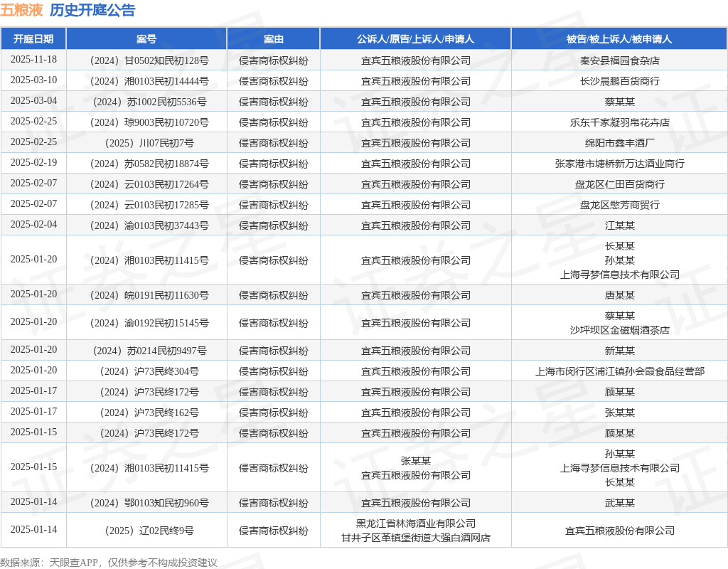Click defendant 盘龙区憨芳商贸行

coord(620,205)
